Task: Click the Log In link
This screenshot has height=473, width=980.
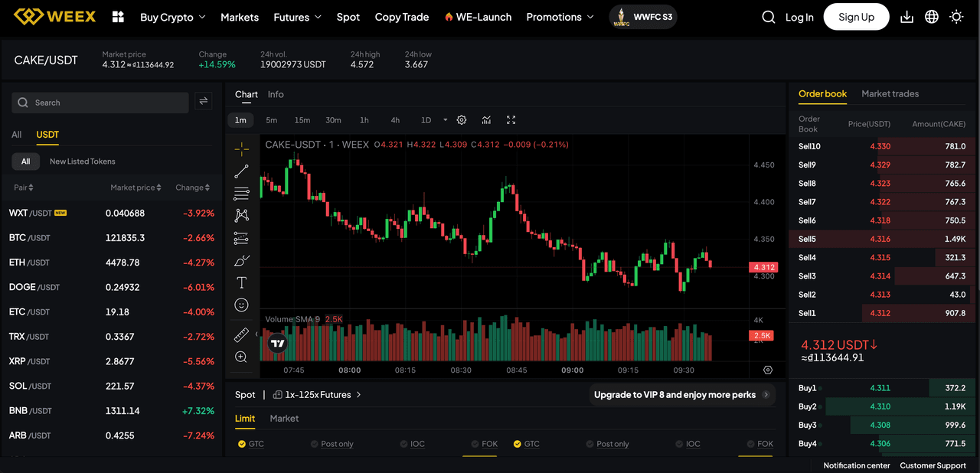Action: pos(799,17)
